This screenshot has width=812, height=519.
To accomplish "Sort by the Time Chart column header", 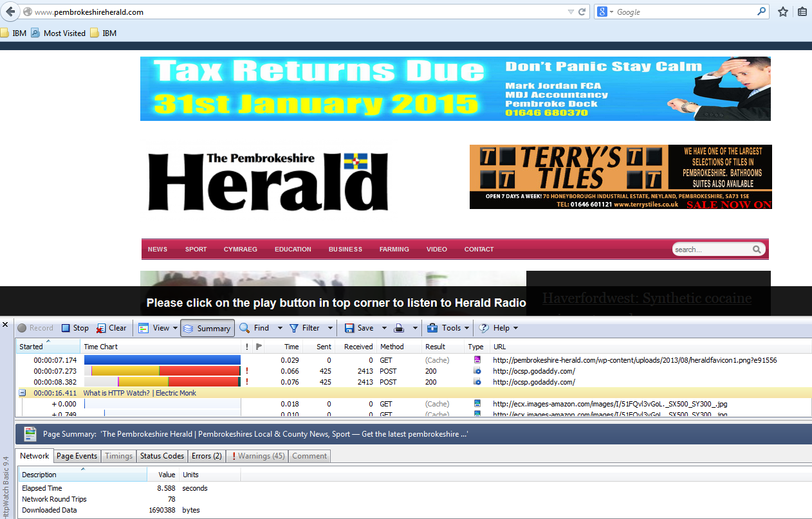I will (x=161, y=347).
